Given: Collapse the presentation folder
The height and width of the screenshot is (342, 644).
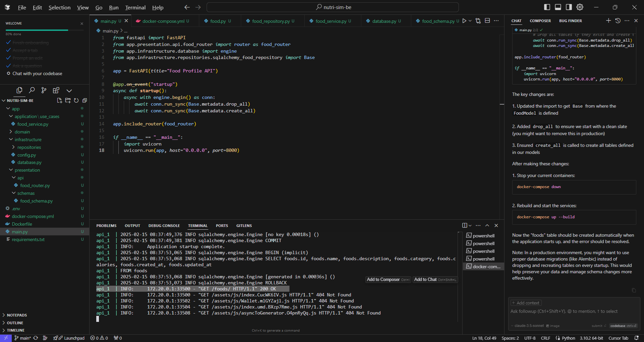Looking at the screenshot, I should tap(11, 170).
